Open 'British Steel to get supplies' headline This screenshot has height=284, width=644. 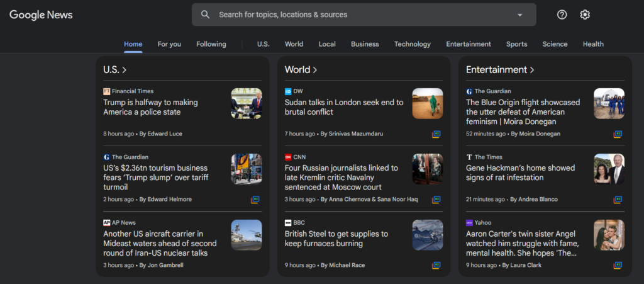click(x=336, y=239)
